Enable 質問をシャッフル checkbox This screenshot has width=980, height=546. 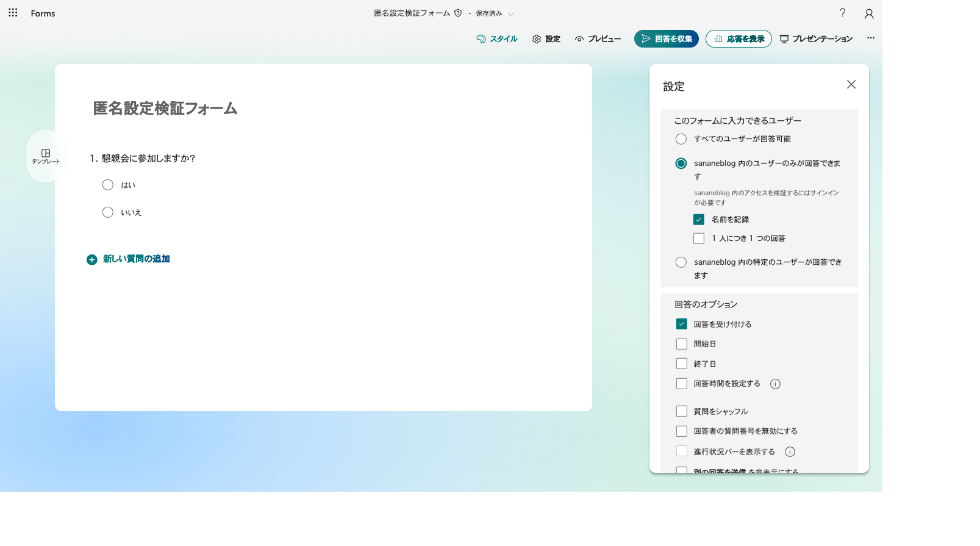coord(682,411)
